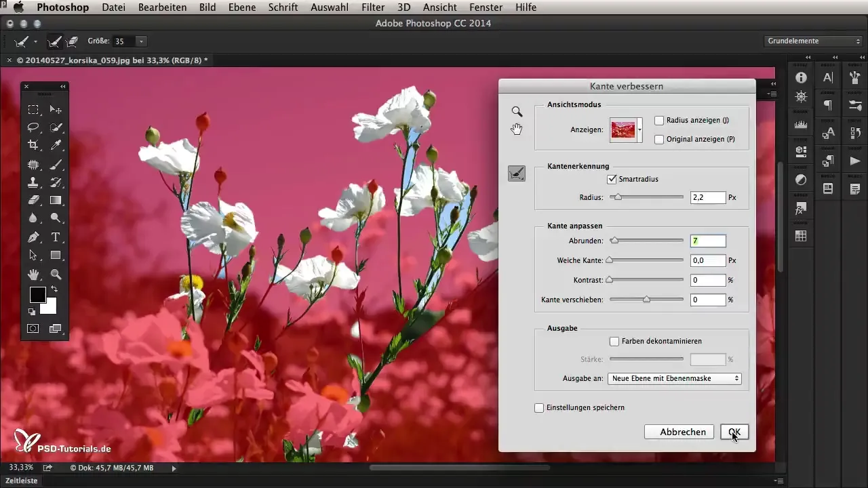This screenshot has height=488, width=868.
Task: Select the Hand tool in toolbox
Action: click(33, 274)
